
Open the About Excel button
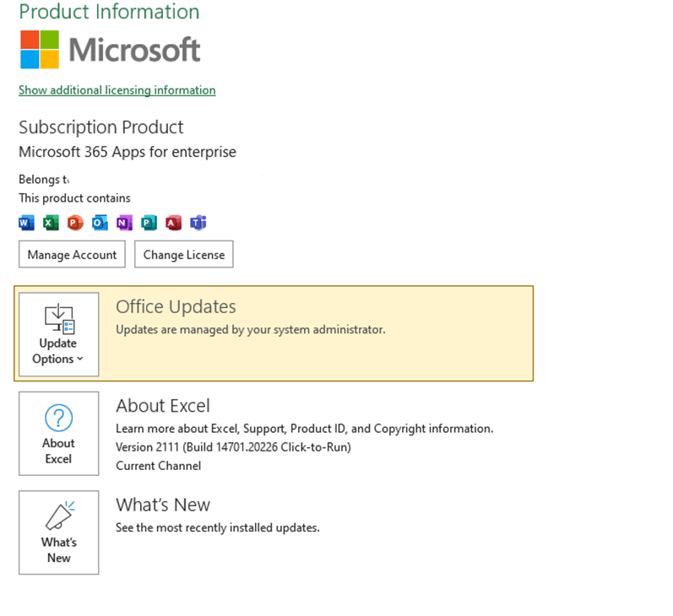(x=59, y=433)
